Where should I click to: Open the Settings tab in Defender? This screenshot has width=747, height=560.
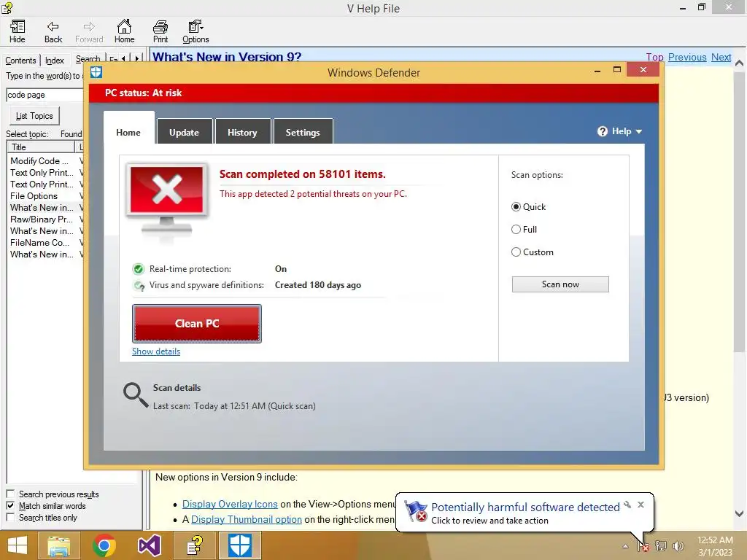click(303, 133)
